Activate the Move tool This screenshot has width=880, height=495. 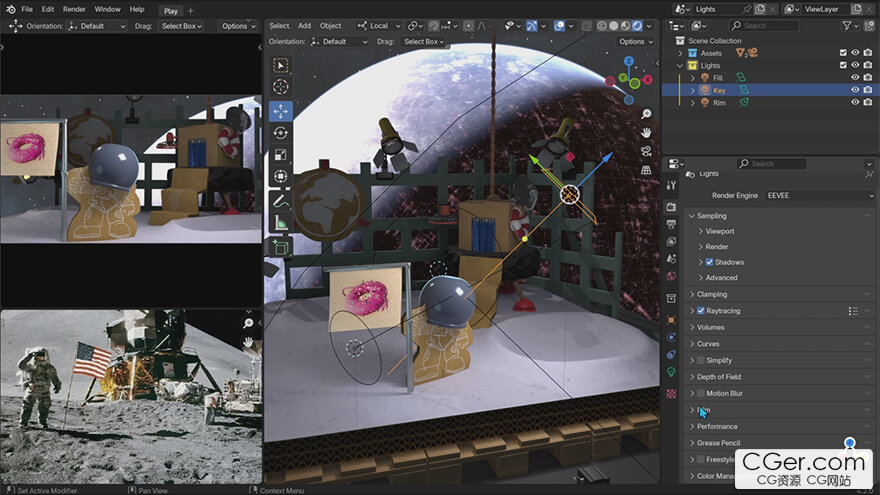tap(281, 111)
